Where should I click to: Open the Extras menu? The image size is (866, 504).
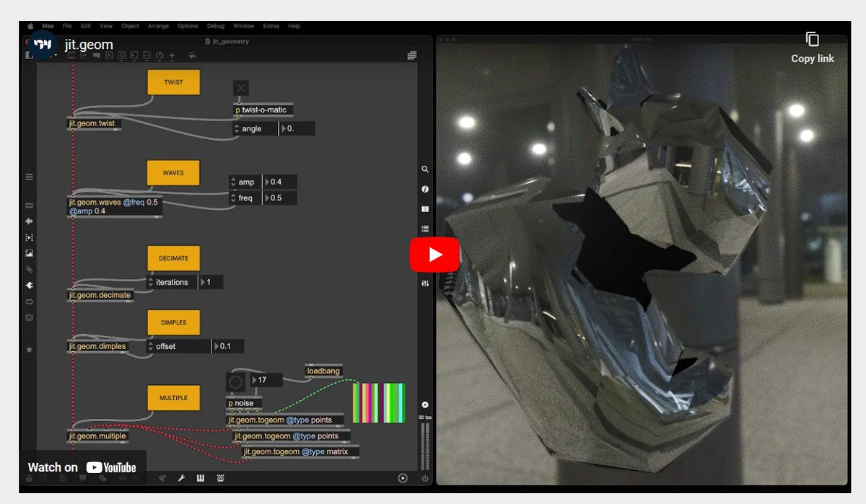point(271,26)
